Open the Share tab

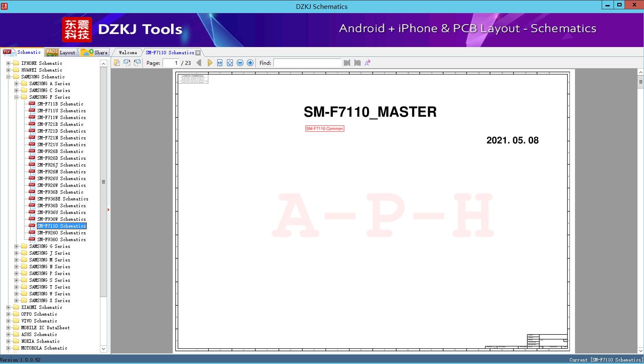(94, 53)
